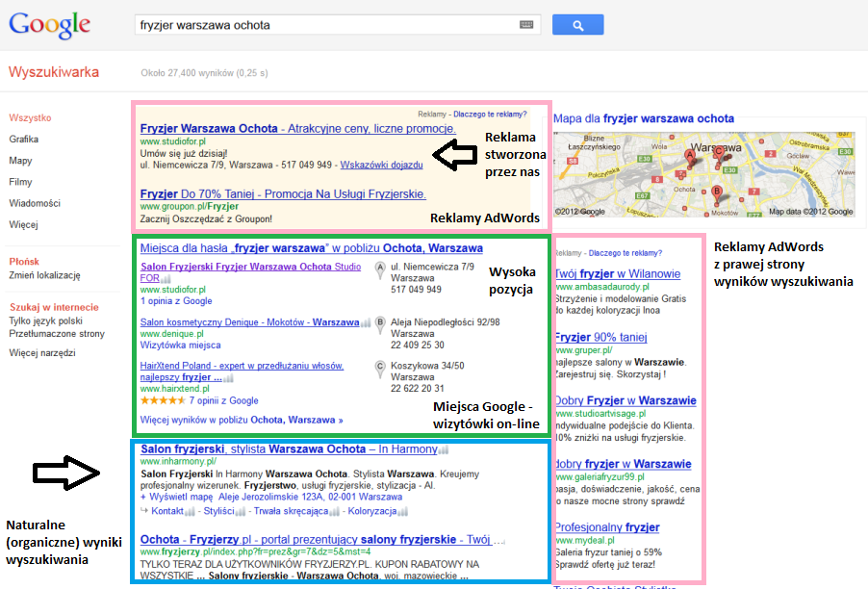Screen dimensions: 868x589
Task: Expand Więcej narzędzi options
Action: click(x=42, y=352)
